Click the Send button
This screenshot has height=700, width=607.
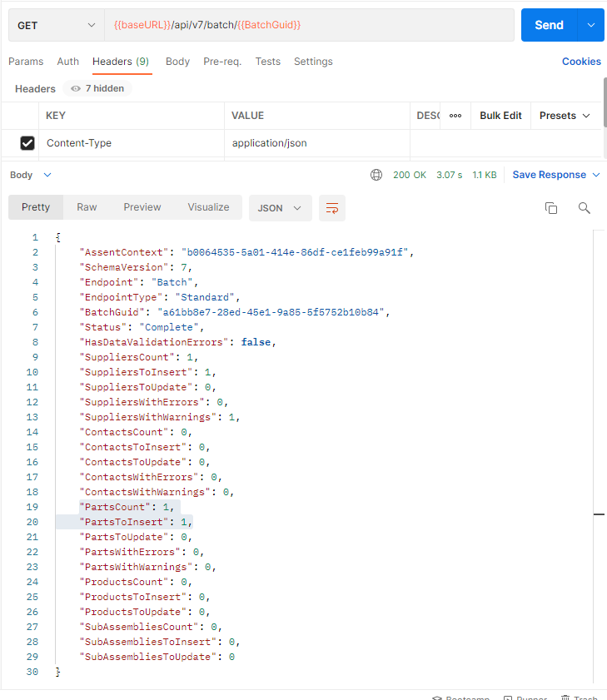click(549, 25)
